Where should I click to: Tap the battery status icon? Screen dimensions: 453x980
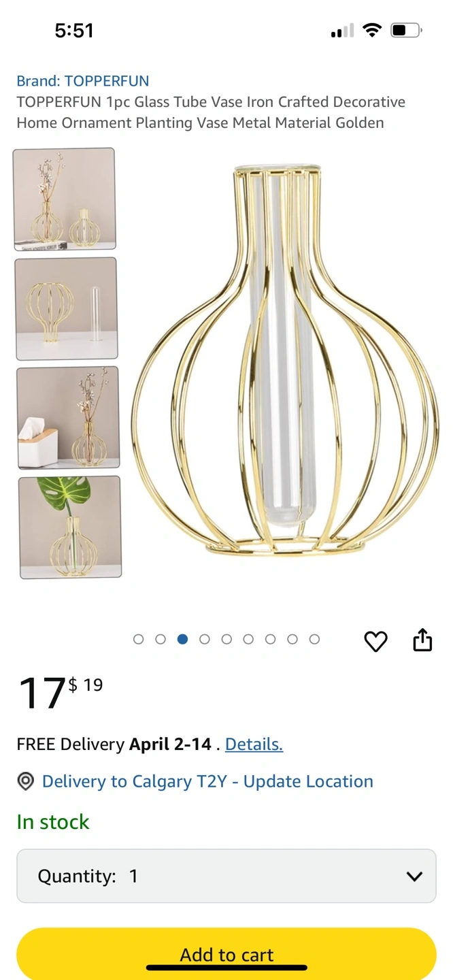406,30
